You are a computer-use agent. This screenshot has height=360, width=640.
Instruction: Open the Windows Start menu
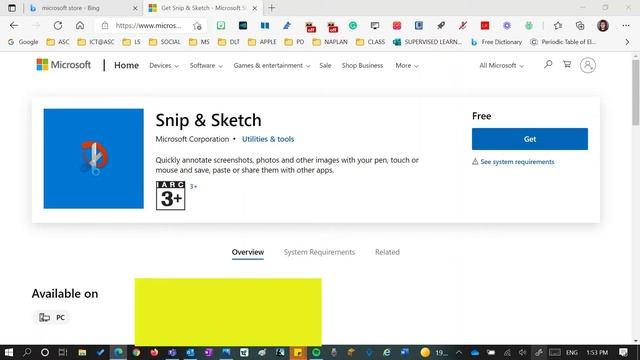click(x=9, y=352)
